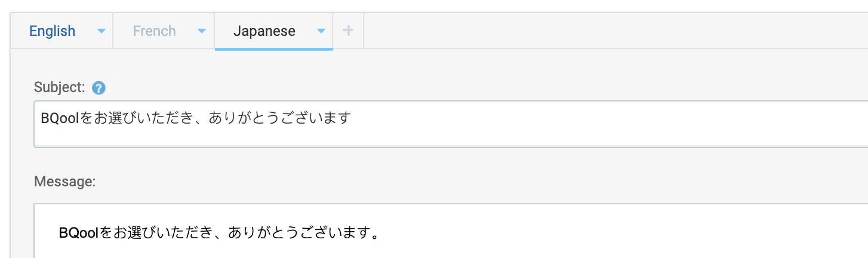The height and width of the screenshot is (258, 868).
Task: Click the Subject label text
Action: (x=60, y=87)
